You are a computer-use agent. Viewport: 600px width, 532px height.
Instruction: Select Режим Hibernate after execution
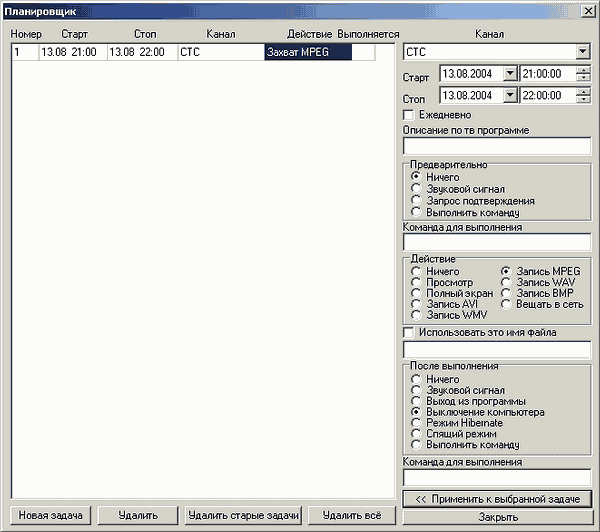(416, 423)
